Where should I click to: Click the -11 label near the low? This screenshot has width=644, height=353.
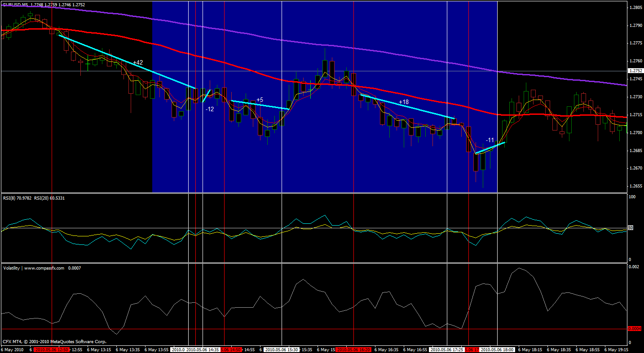coord(490,140)
